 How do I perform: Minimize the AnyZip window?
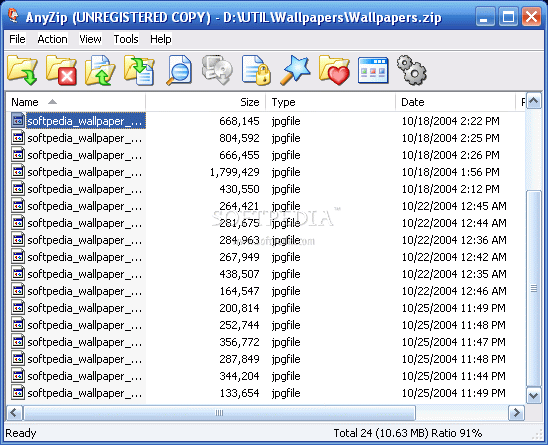coord(485,16)
